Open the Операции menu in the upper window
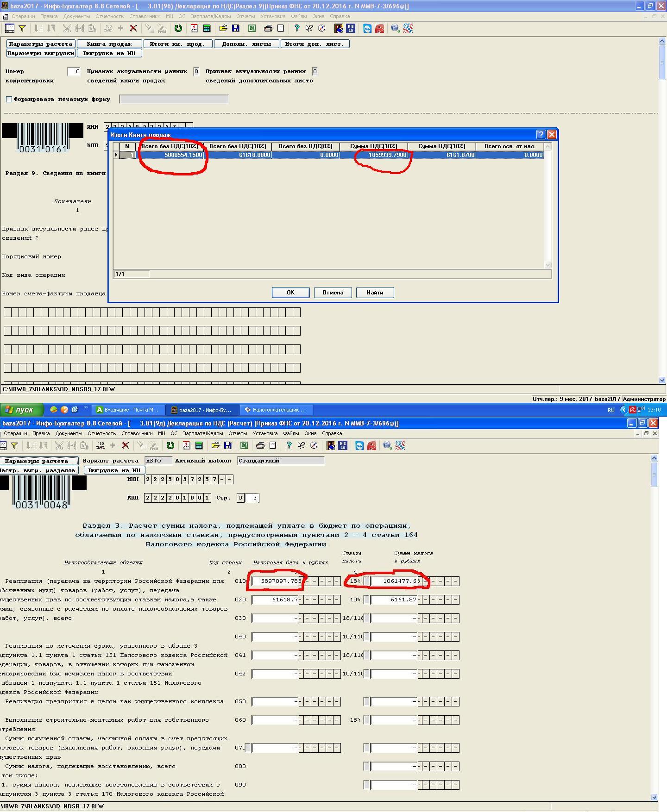The image size is (667, 812). [x=23, y=16]
